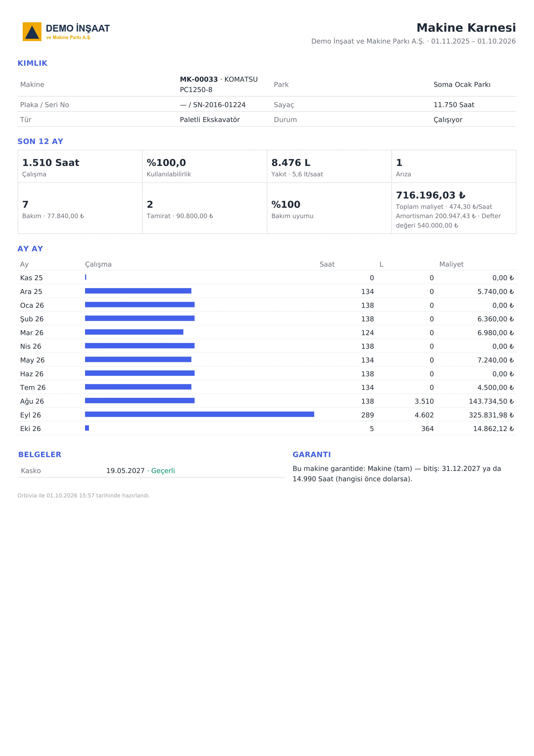Click the Eki 26 small bar
Viewport: 534px width, 756px height.
[x=87, y=428]
